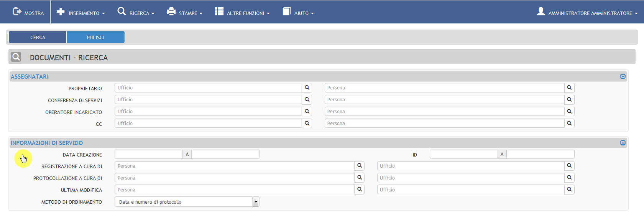Search Persona for Registrazione a cura di
The height and width of the screenshot is (216, 644).
[359, 166]
